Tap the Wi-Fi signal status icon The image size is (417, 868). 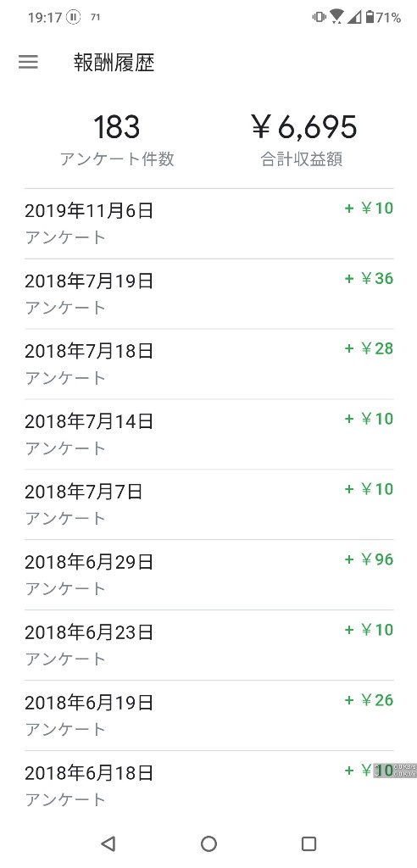pos(336,17)
